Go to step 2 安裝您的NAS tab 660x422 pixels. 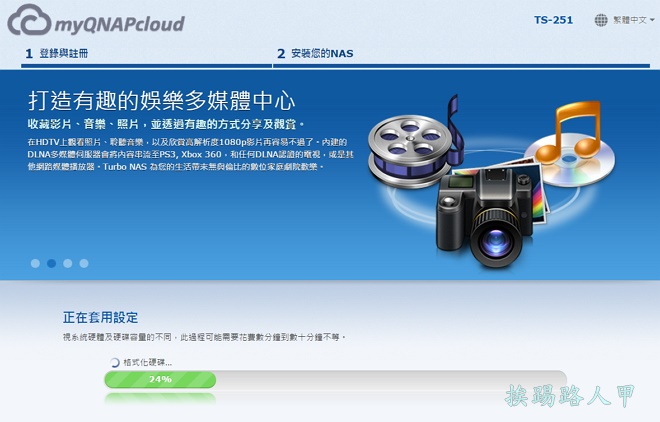pyautogui.click(x=315, y=53)
